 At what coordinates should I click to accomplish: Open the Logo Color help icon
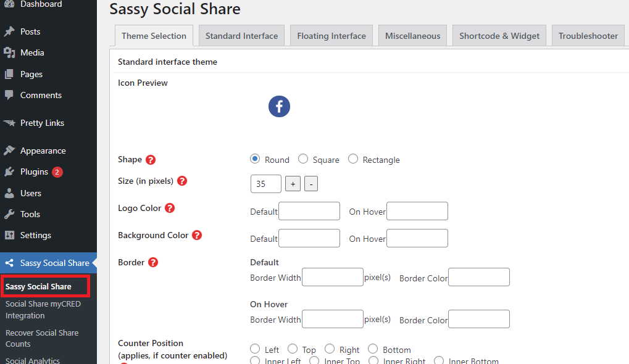170,208
